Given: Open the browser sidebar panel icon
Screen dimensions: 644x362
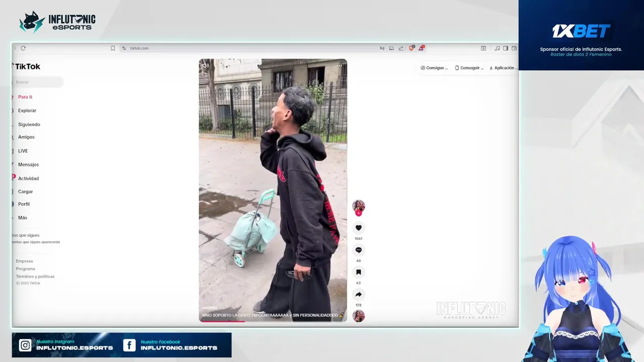Looking at the screenshot, I should pyautogui.click(x=506, y=48).
